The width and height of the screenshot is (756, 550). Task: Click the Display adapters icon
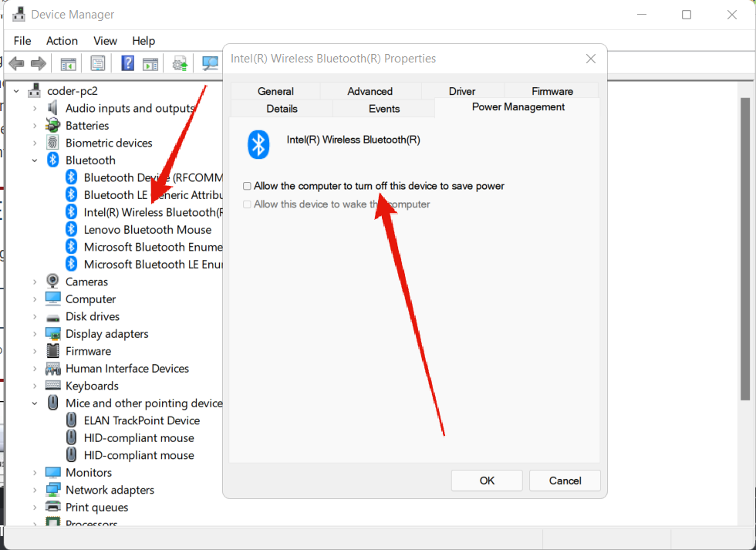(x=52, y=333)
